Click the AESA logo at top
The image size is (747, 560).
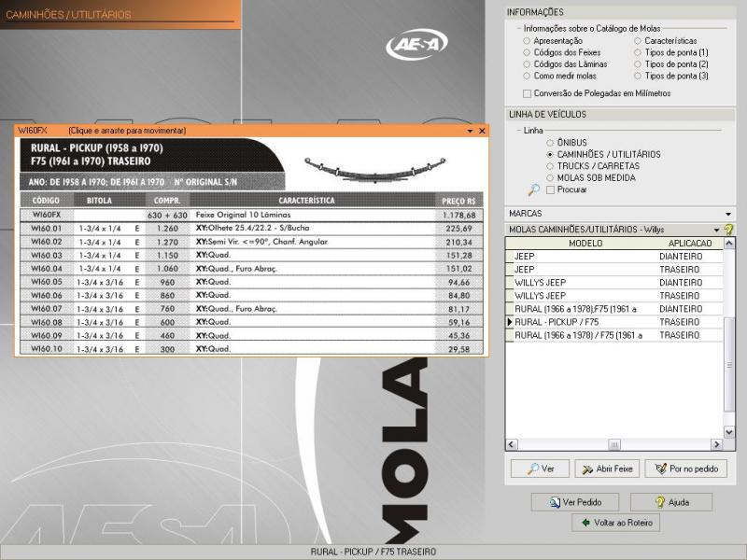(416, 45)
